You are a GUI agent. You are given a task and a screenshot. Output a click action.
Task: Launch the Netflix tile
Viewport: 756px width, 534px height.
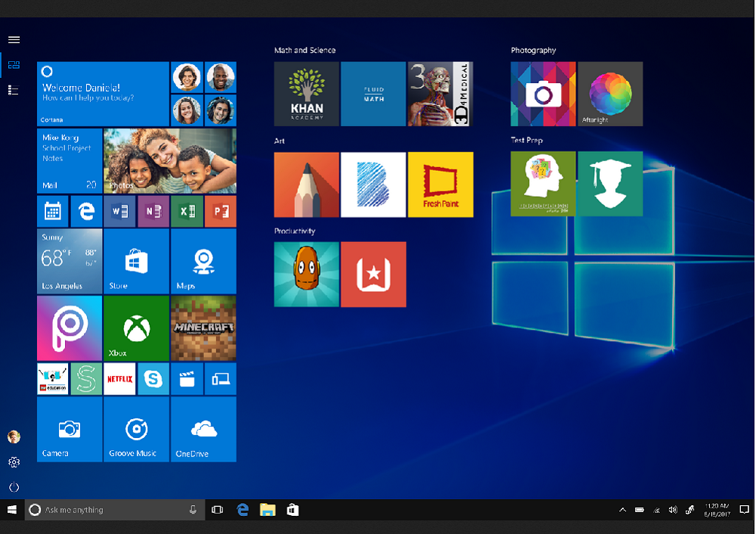[x=120, y=379]
